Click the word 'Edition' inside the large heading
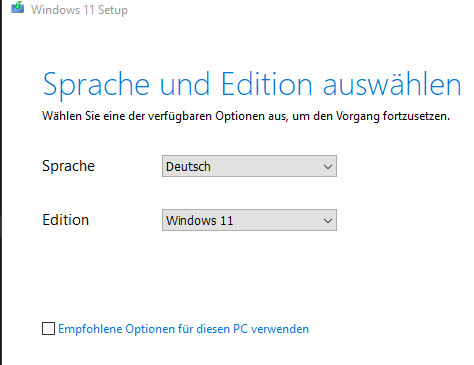Image resolution: width=474 pixels, height=365 pixels. (267, 84)
